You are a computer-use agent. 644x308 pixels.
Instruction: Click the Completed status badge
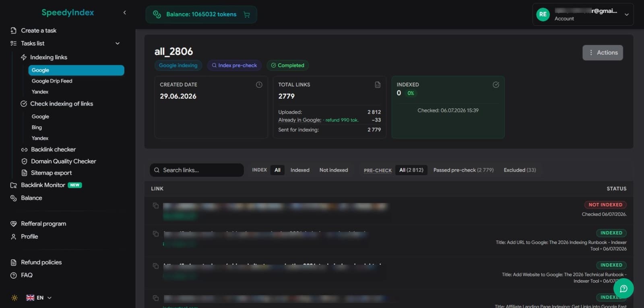click(287, 65)
